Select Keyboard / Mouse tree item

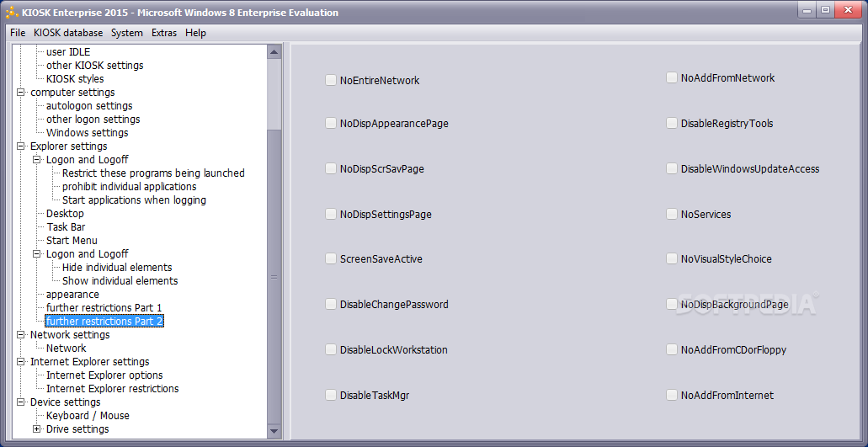point(88,416)
